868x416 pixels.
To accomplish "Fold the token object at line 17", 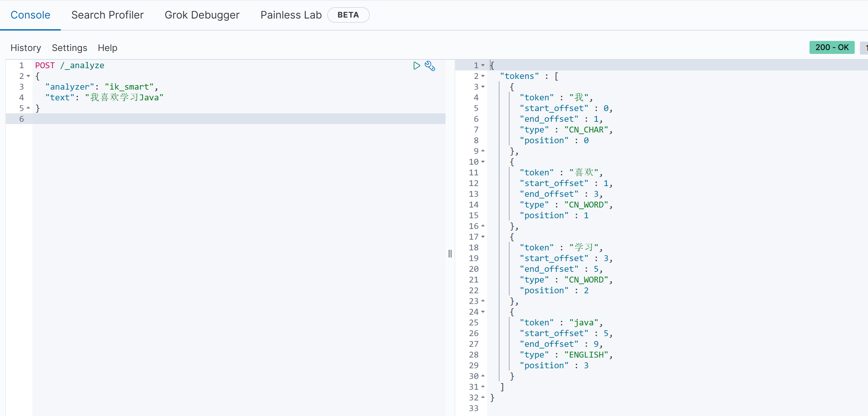I will (x=483, y=237).
